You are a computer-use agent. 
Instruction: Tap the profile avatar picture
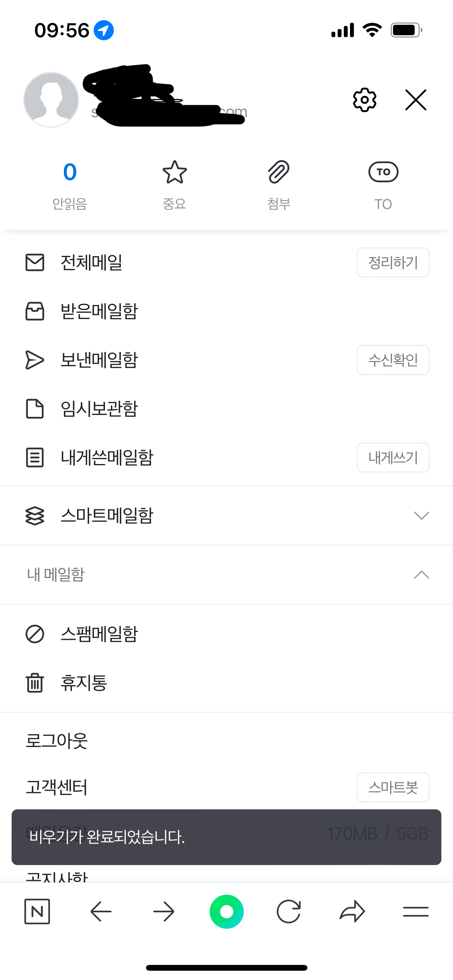51,100
